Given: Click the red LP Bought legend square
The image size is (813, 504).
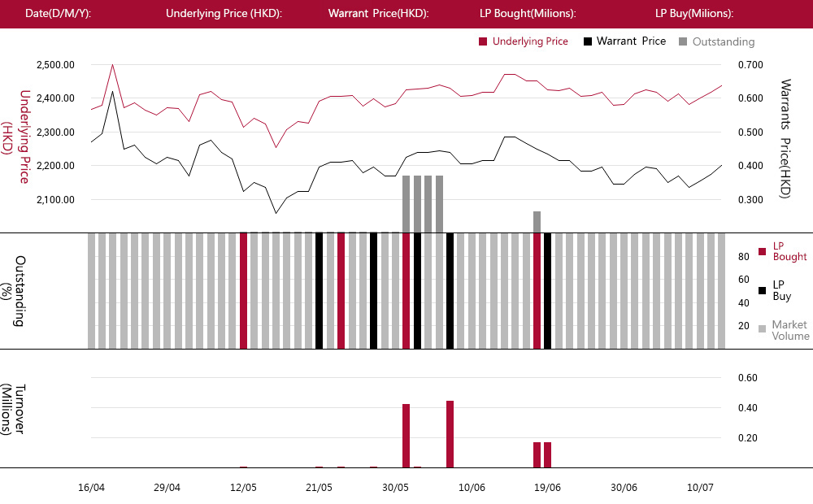Looking at the screenshot, I should [763, 251].
